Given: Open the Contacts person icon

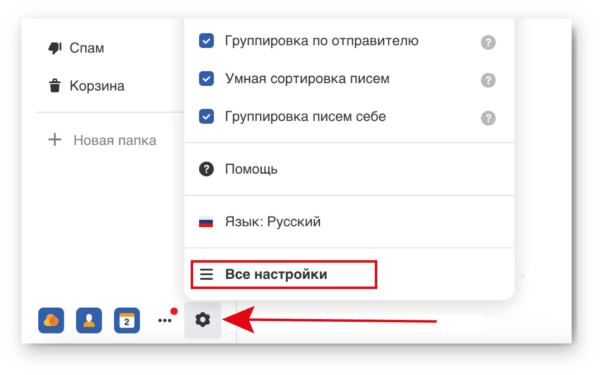Looking at the screenshot, I should [x=89, y=320].
